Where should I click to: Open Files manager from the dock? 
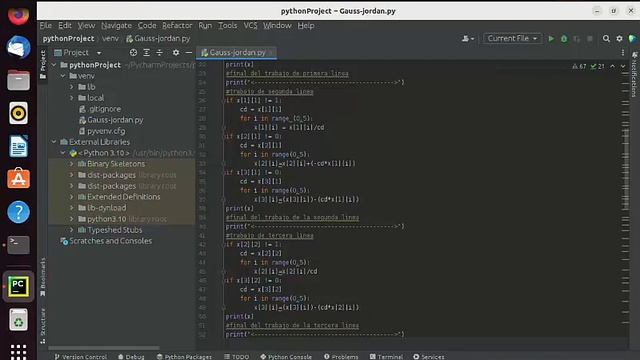tap(18, 80)
